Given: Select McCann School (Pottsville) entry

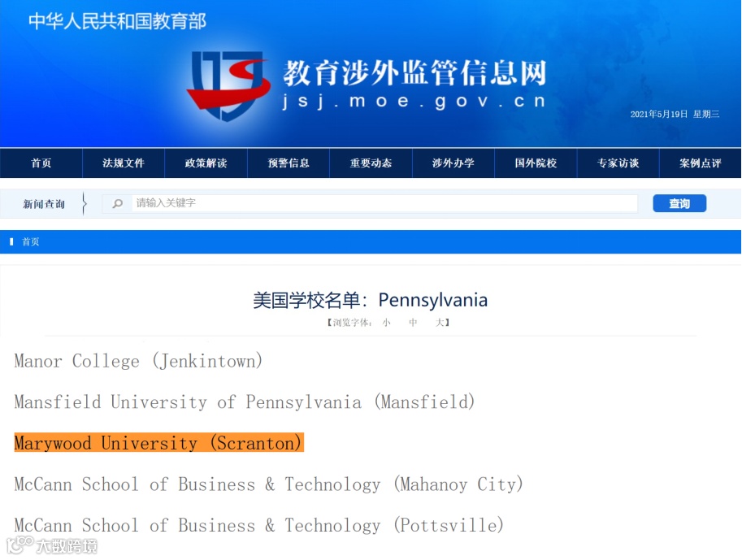Looking at the screenshot, I should pyautogui.click(x=259, y=525).
